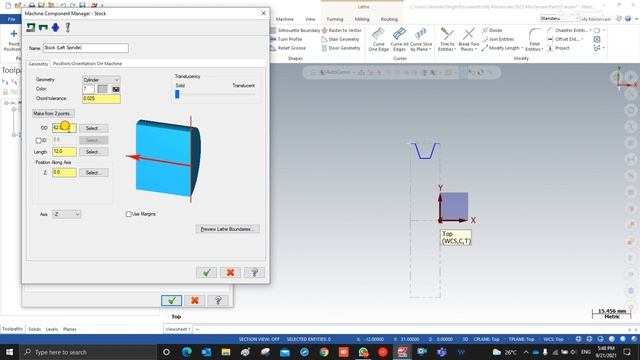Image resolution: width=640 pixels, height=360 pixels.
Task: Open color picker icon next to Color field
Action: pos(116,89)
